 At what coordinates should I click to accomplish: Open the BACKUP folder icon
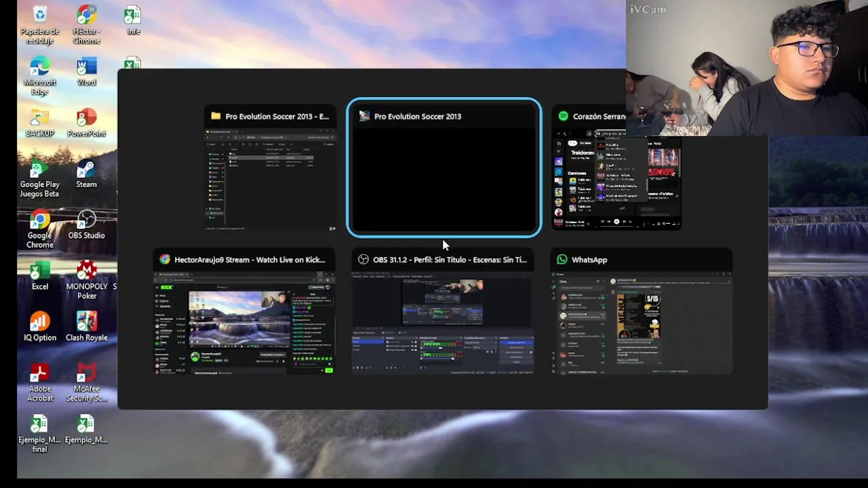[x=40, y=123]
